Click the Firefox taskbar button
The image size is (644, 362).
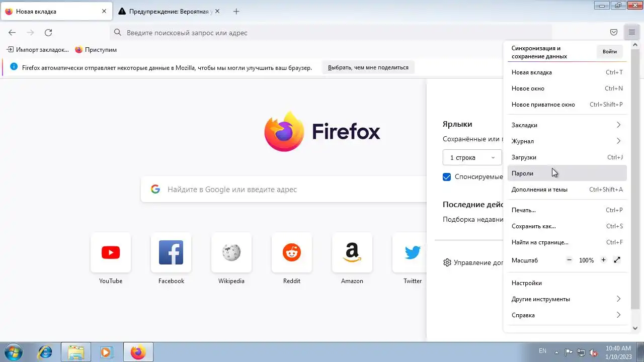[138, 352]
